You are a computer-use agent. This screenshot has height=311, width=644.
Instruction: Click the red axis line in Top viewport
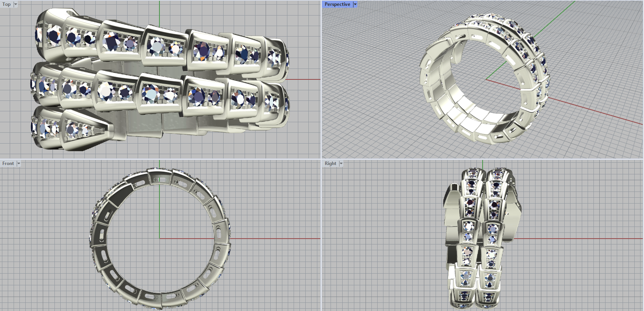[306, 79]
